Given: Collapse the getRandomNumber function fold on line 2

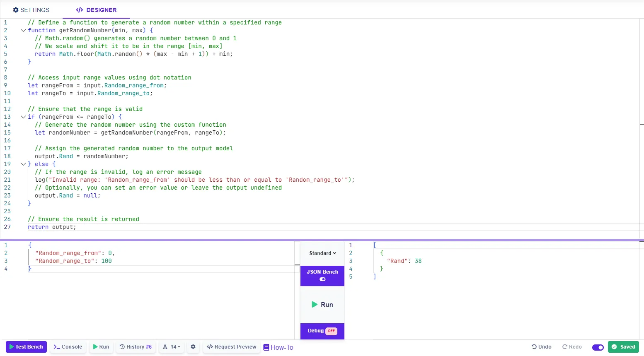Looking at the screenshot, I should click(x=23, y=30).
